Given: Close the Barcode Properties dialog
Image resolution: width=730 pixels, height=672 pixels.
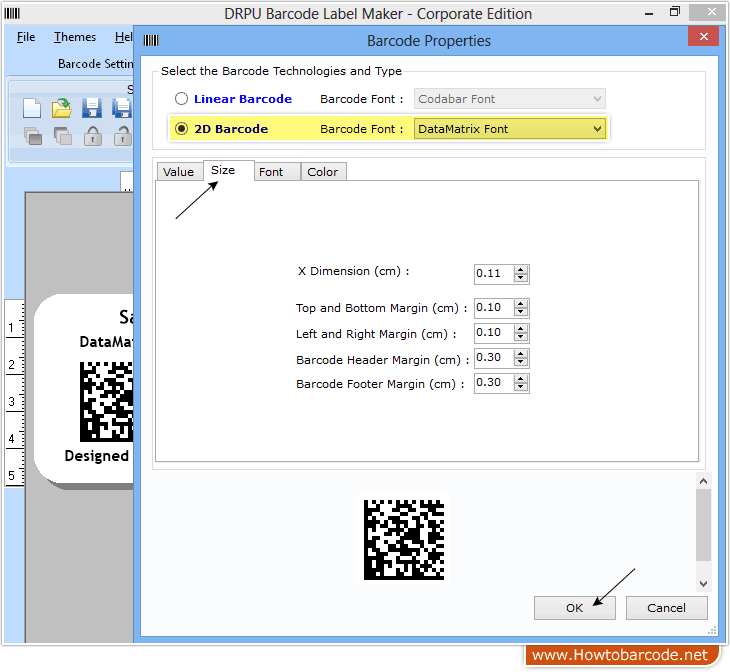Looking at the screenshot, I should point(703,36).
